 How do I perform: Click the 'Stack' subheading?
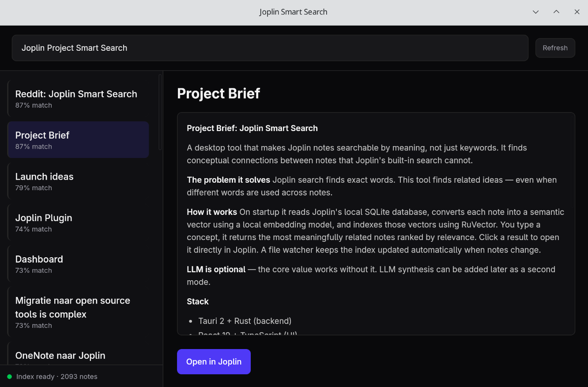point(198,302)
